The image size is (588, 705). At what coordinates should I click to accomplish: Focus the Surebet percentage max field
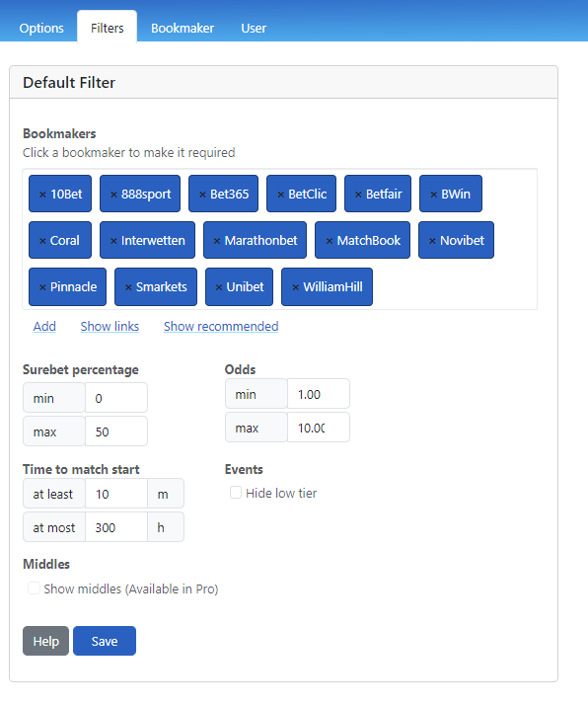(115, 431)
